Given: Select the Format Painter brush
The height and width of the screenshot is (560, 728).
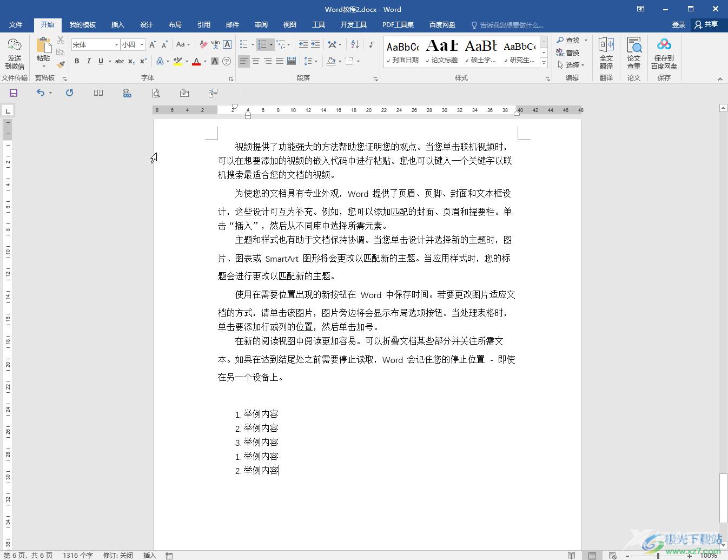Looking at the screenshot, I should pyautogui.click(x=61, y=64).
